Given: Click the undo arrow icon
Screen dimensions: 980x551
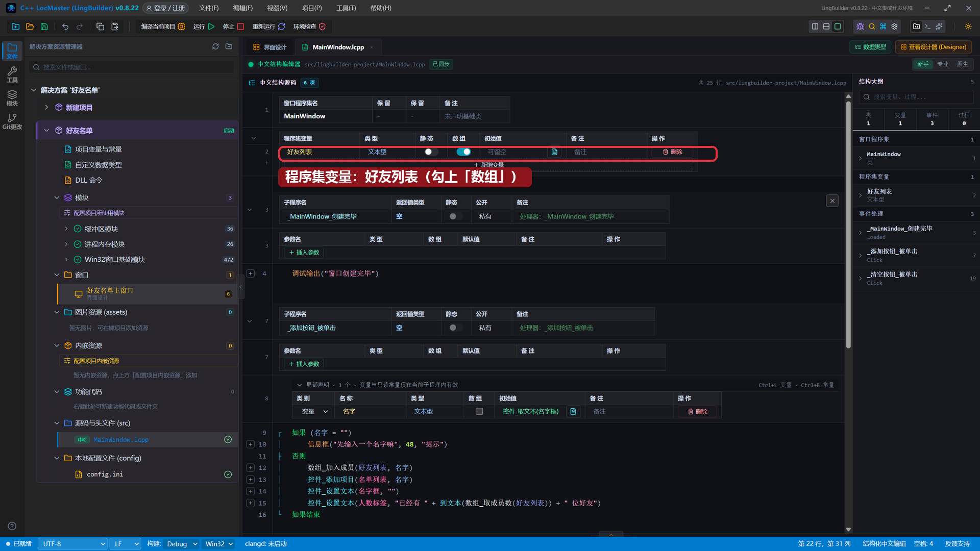Looking at the screenshot, I should 65,27.
